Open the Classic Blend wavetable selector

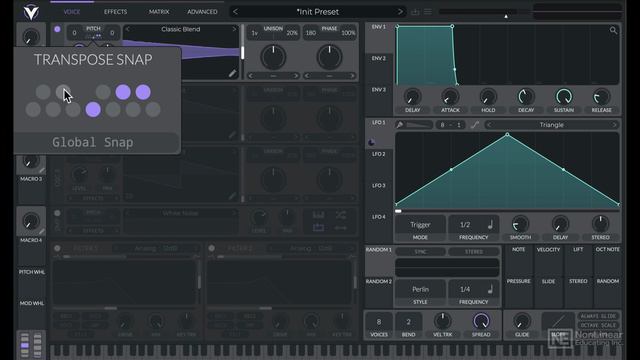pyautogui.click(x=181, y=29)
